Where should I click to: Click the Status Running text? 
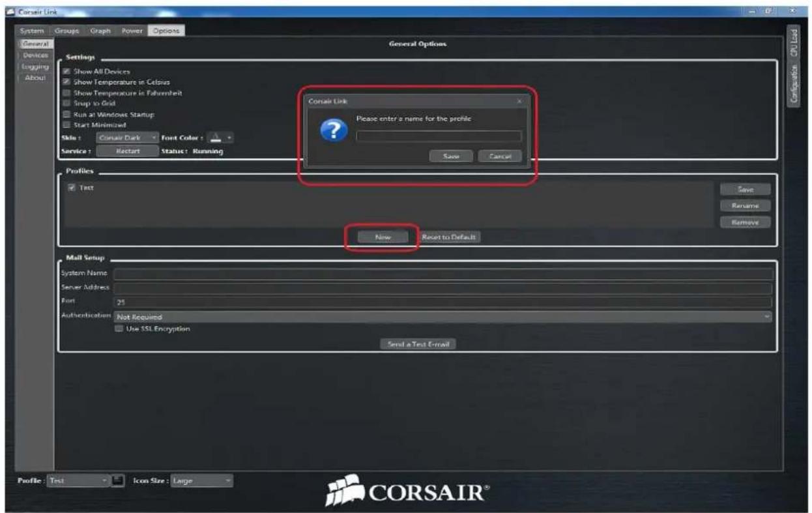point(192,151)
